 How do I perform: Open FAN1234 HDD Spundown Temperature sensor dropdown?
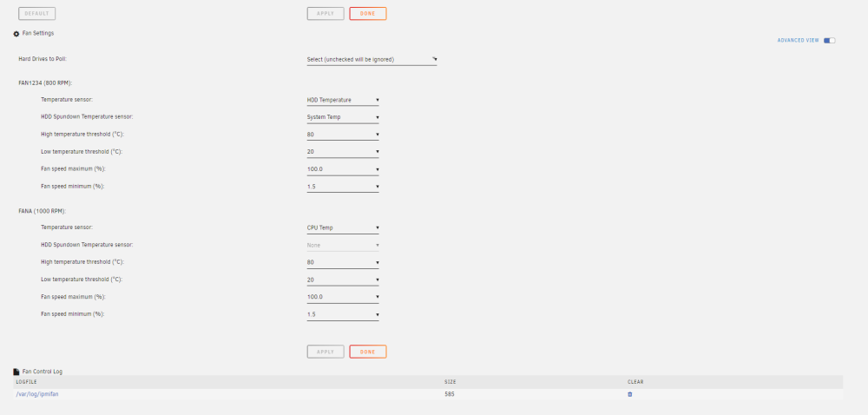coord(343,117)
